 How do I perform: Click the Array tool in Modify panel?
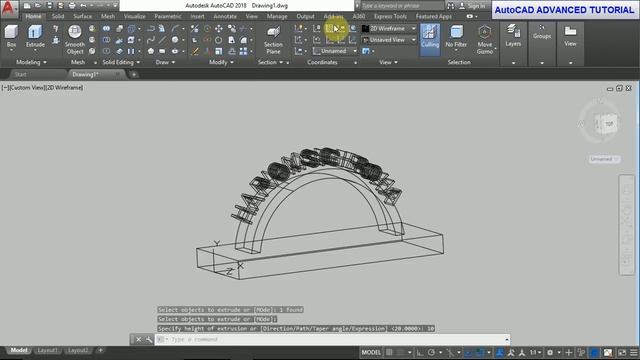[243, 51]
